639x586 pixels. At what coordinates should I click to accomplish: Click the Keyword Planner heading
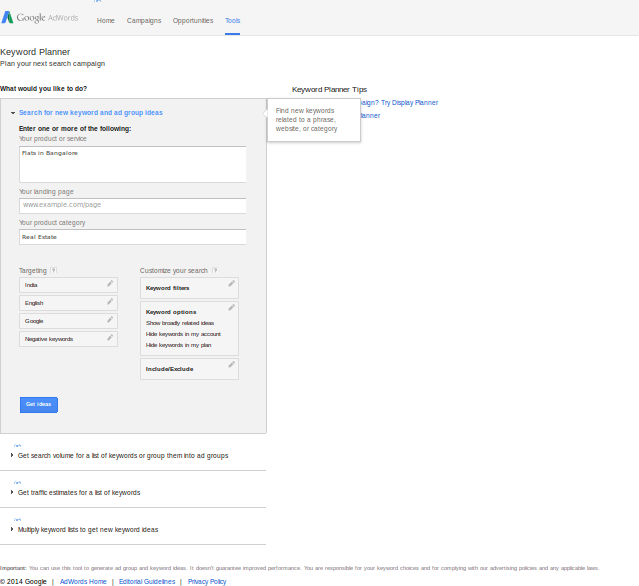(x=35, y=52)
